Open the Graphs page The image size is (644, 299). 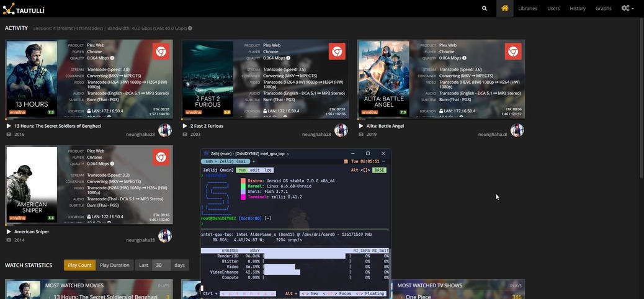click(x=603, y=8)
